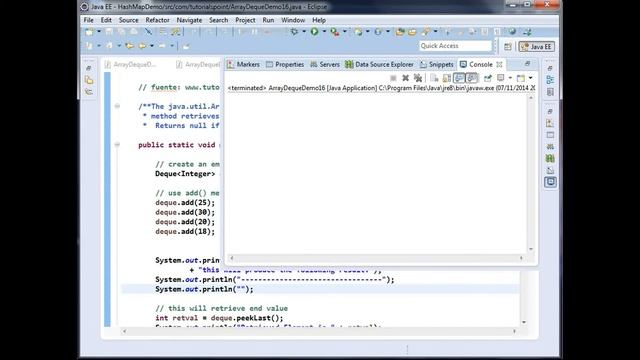640x360 pixels.
Task: Click the Java EE perspective button
Action: [537, 47]
